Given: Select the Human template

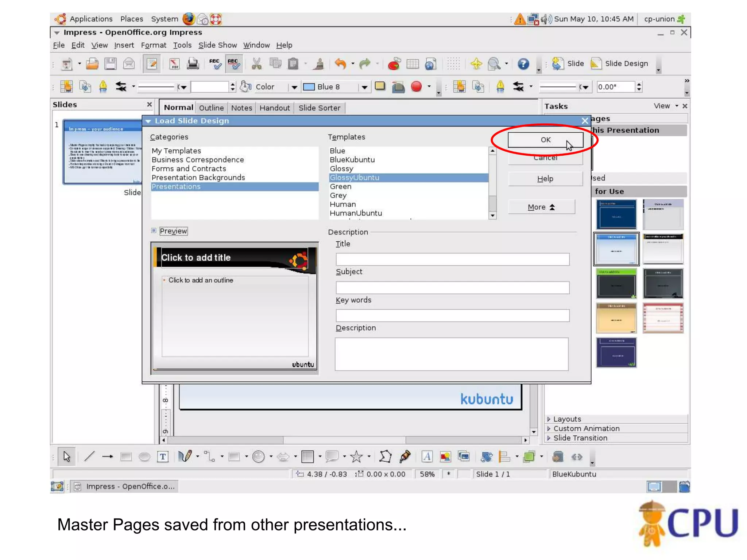Looking at the screenshot, I should [x=342, y=204].
